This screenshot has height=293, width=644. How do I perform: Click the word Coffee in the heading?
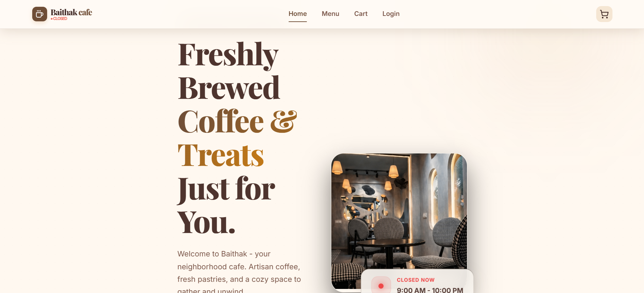221,121
